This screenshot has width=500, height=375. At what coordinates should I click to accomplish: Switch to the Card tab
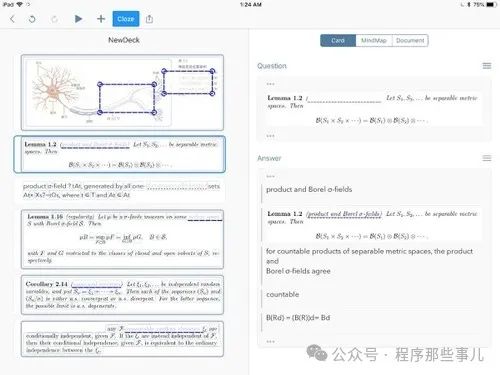(338, 41)
